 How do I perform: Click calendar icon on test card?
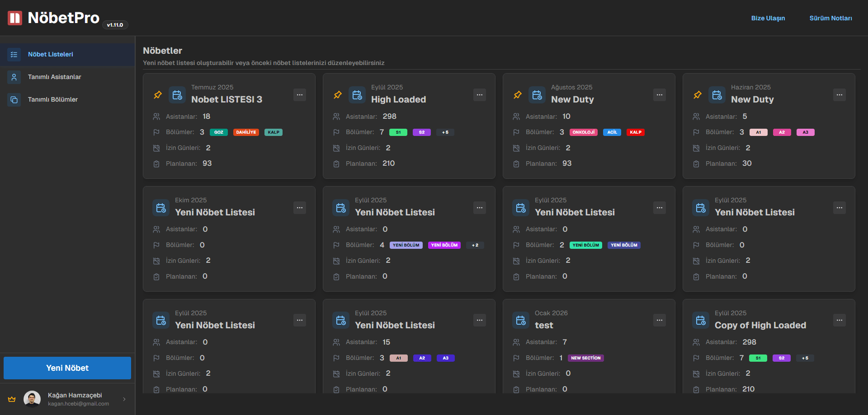(521, 320)
